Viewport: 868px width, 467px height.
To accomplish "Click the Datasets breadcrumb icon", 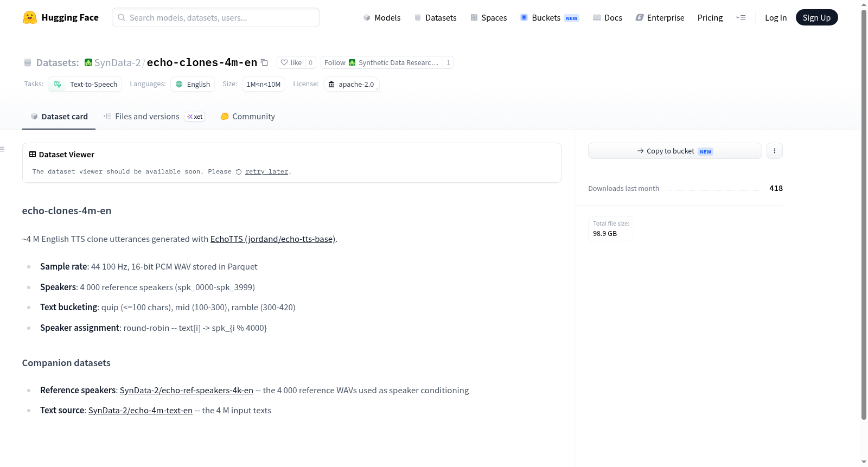I will point(28,63).
